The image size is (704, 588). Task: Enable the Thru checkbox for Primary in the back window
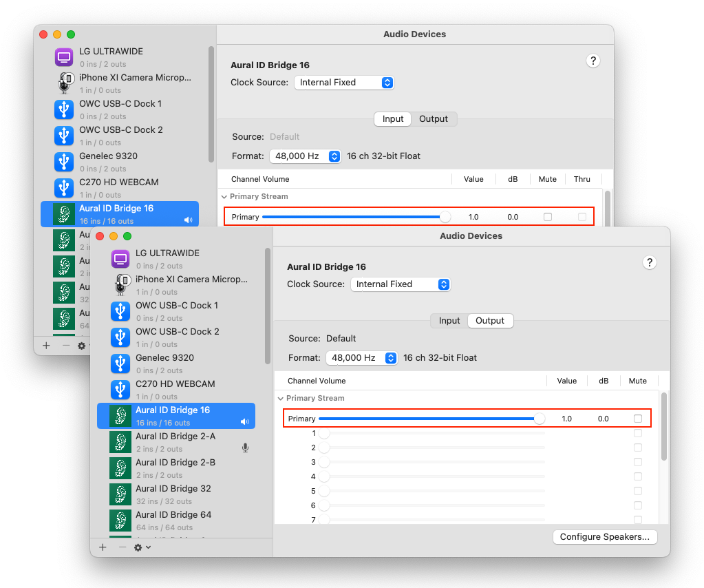point(582,217)
